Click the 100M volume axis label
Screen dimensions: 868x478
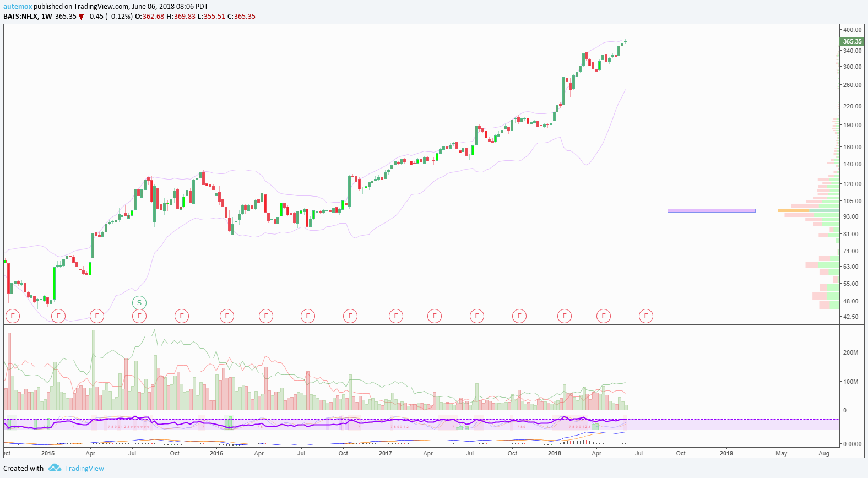point(850,382)
